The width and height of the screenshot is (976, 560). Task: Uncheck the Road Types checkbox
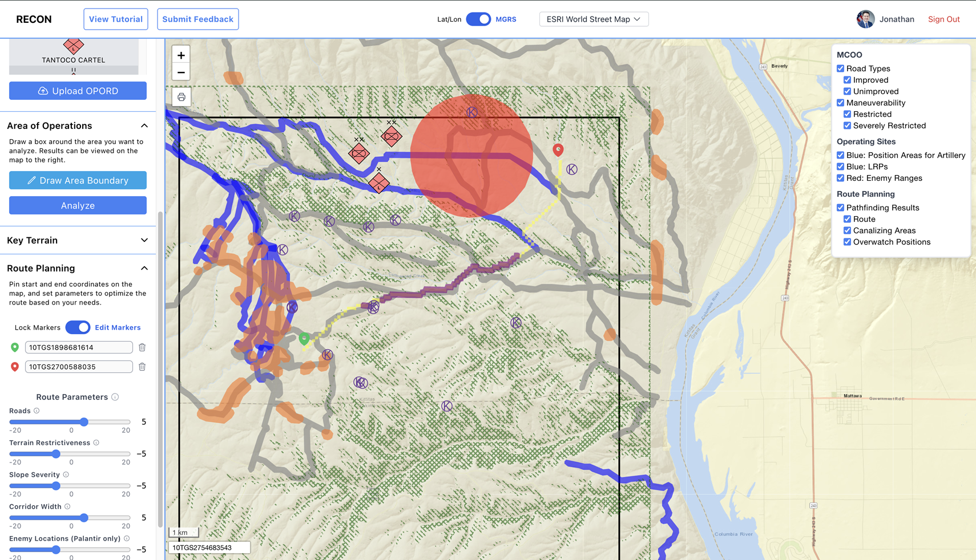(x=840, y=68)
